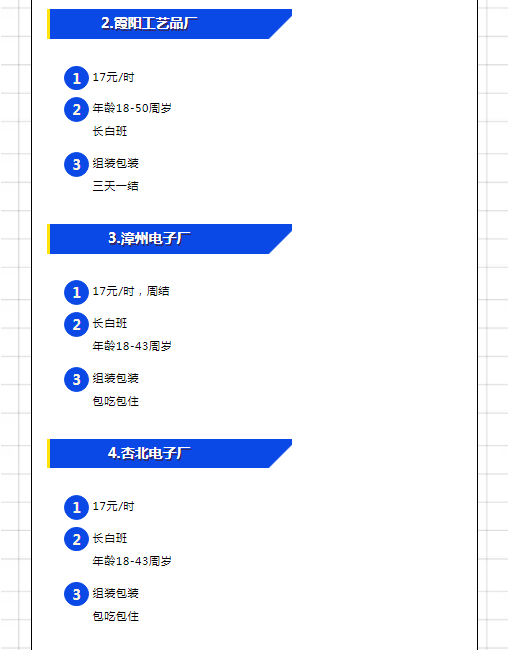The width and height of the screenshot is (511, 650).
Task: Click the text 17元/时,周结
Action: click(x=131, y=291)
